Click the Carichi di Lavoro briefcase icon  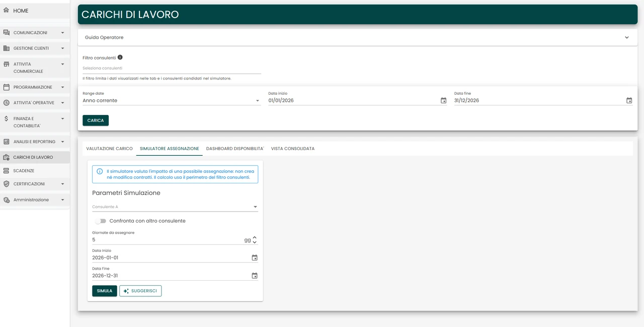(6, 157)
